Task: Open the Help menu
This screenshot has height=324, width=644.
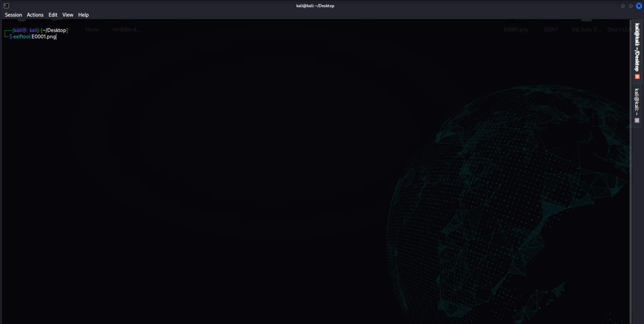Action: tap(84, 15)
